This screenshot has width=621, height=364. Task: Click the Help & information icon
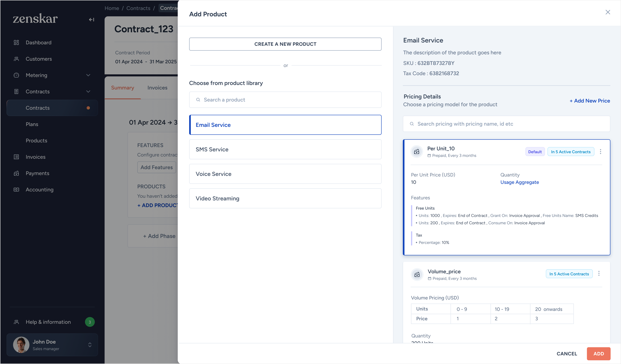point(16,322)
